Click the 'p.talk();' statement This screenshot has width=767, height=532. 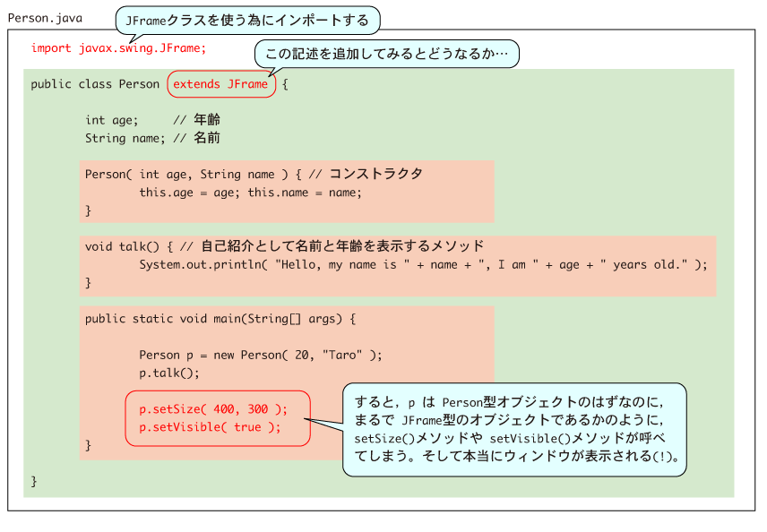(x=169, y=373)
